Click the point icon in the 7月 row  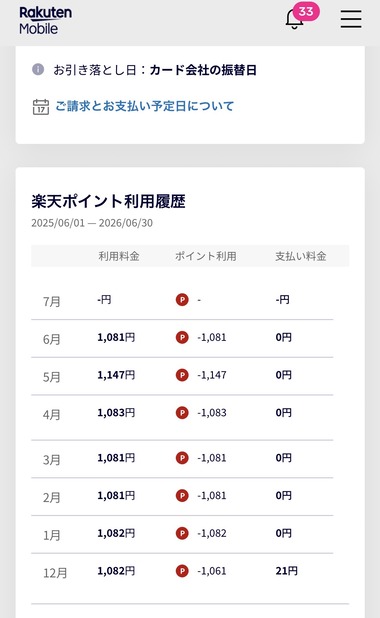182,300
